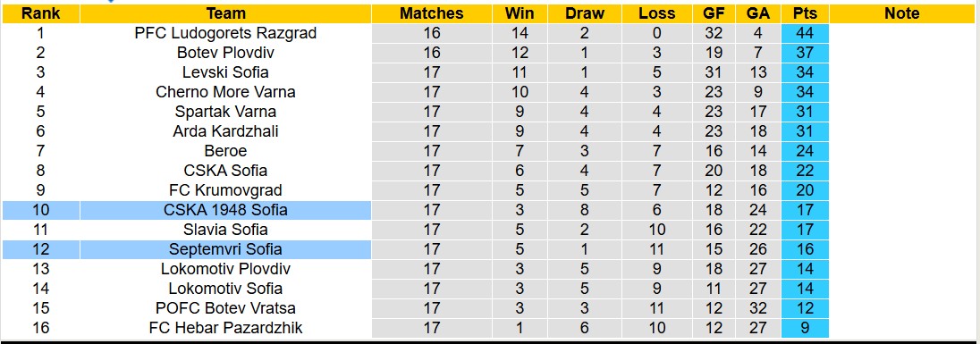Open Lokomotiv Plovdiv team entry
The image size is (980, 344).
pos(225,268)
